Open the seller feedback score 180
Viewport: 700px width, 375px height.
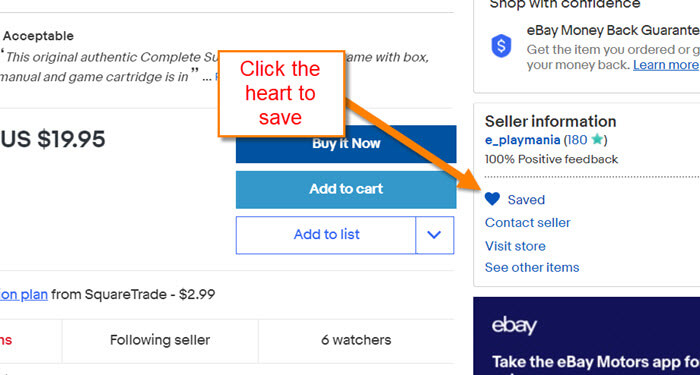(578, 140)
